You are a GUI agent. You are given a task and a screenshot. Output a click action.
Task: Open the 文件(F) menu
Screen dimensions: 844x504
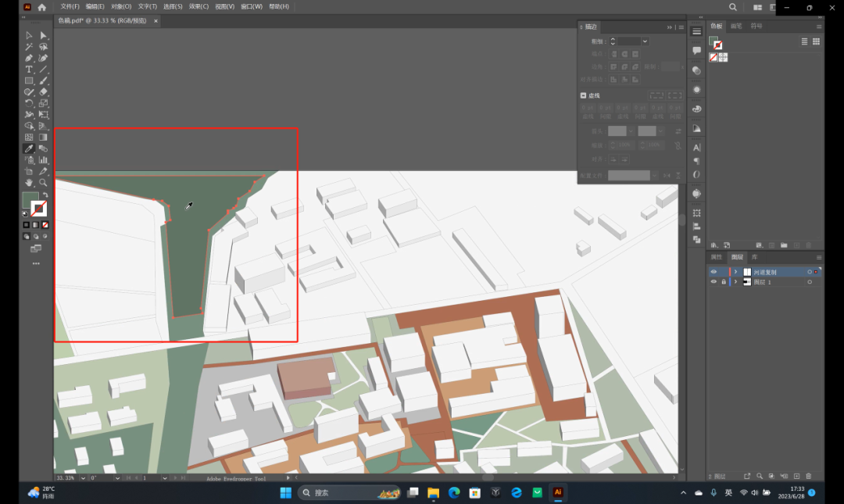[70, 6]
